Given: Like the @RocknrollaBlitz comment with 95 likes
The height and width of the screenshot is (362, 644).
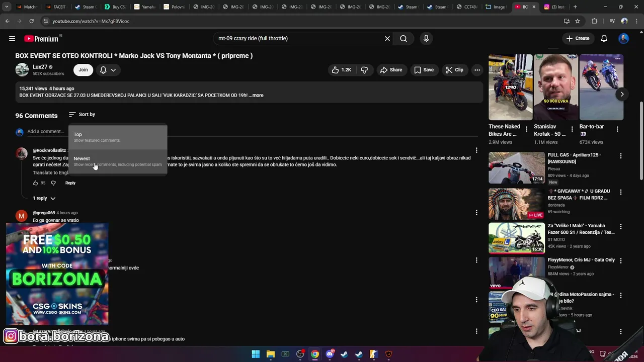Looking at the screenshot, I should [x=36, y=183].
